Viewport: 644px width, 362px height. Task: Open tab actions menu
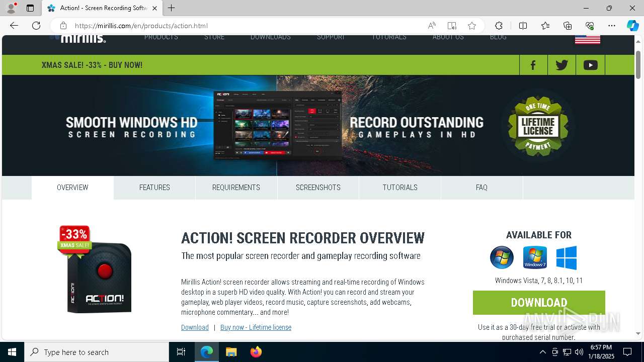click(x=30, y=8)
